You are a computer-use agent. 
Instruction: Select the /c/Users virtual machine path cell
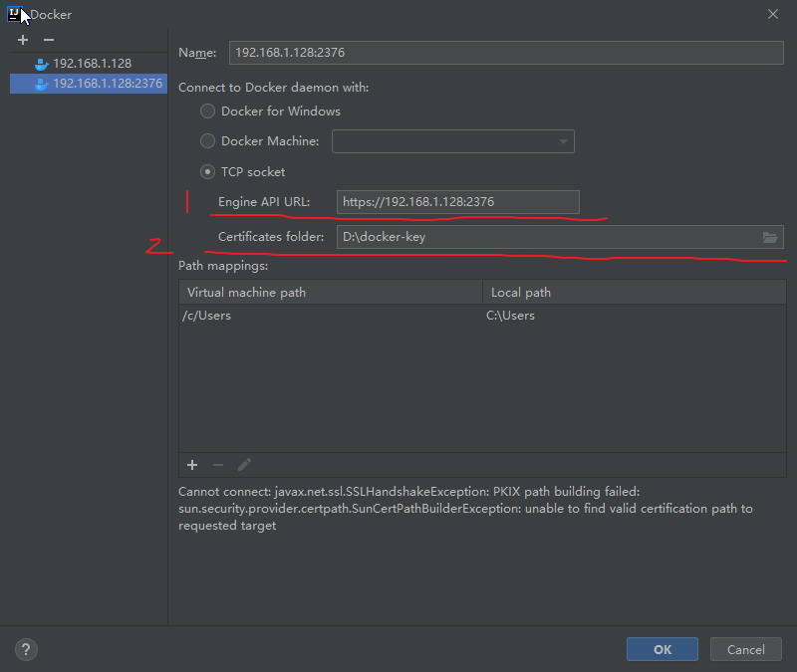331,316
